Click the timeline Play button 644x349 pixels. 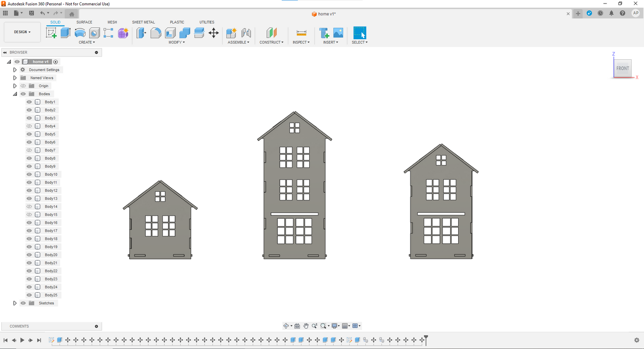(x=22, y=340)
